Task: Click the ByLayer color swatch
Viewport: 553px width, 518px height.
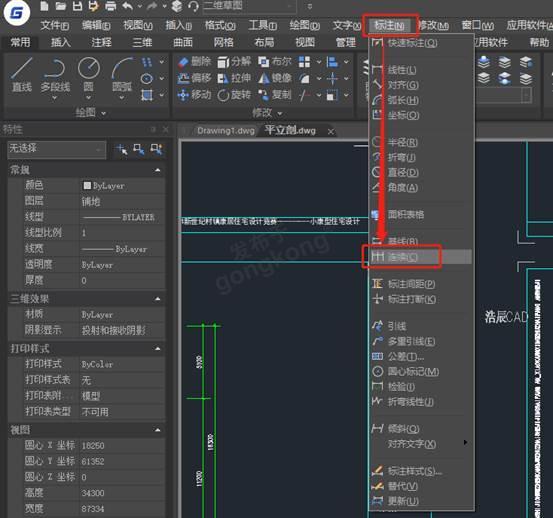Action: click(87, 185)
